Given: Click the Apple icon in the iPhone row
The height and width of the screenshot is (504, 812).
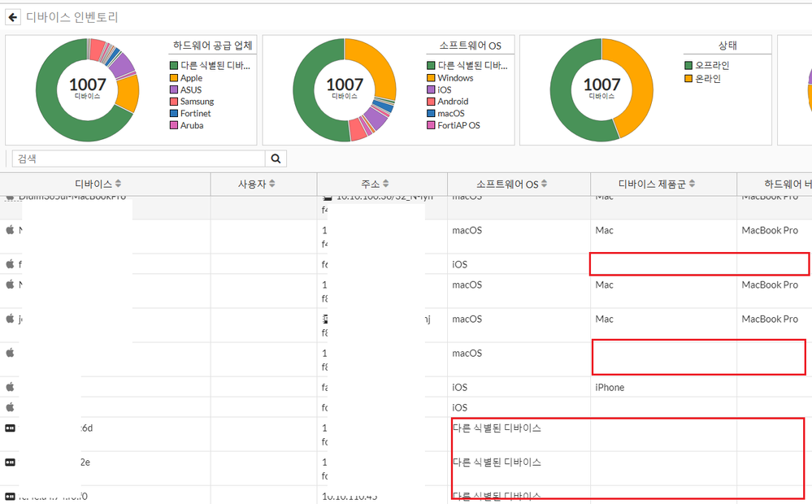Looking at the screenshot, I should 10,386.
